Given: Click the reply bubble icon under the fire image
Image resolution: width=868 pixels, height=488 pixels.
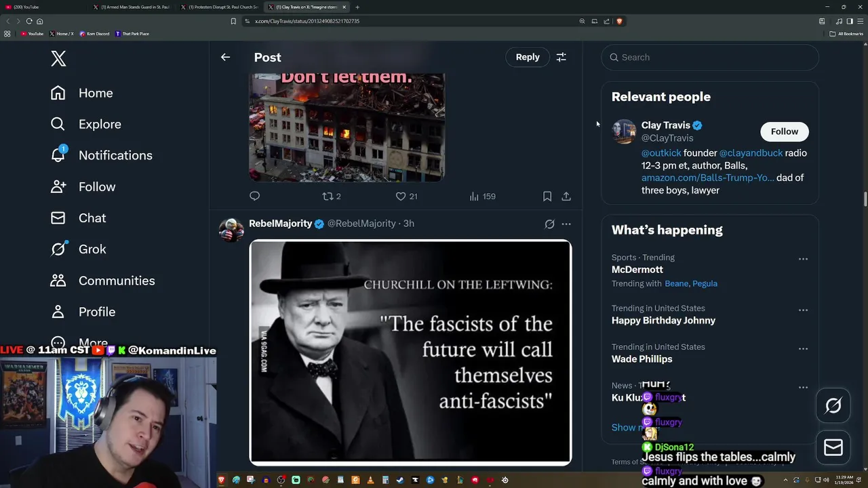Looking at the screenshot, I should [x=255, y=197].
